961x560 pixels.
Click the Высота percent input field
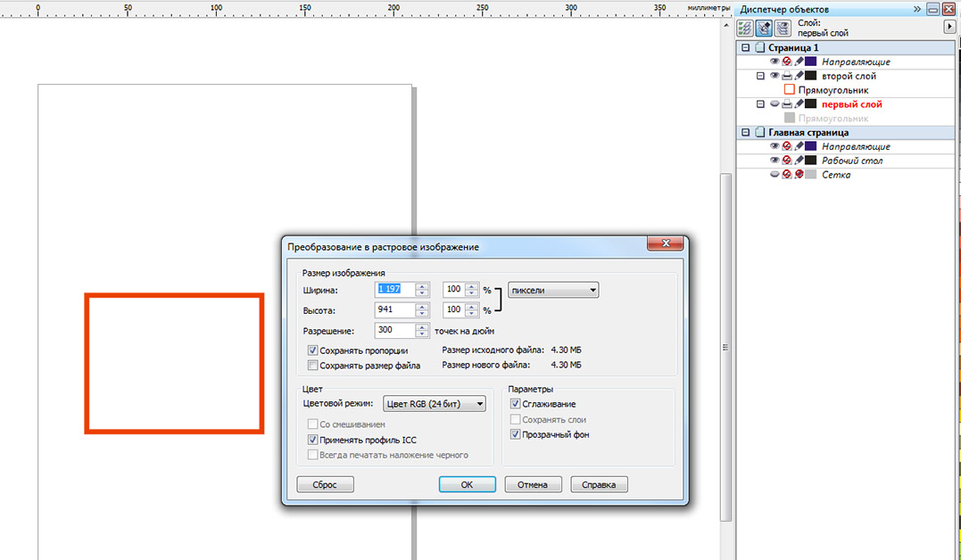click(454, 310)
